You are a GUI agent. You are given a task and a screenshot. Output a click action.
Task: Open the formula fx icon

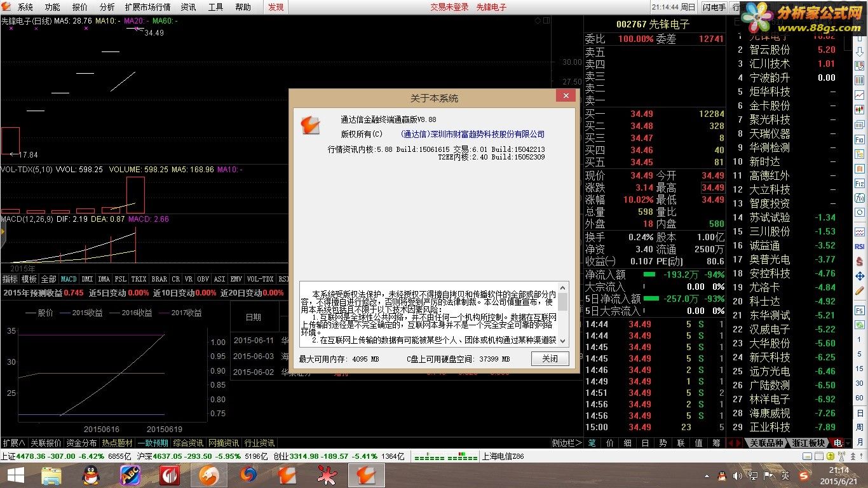pos(859,197)
